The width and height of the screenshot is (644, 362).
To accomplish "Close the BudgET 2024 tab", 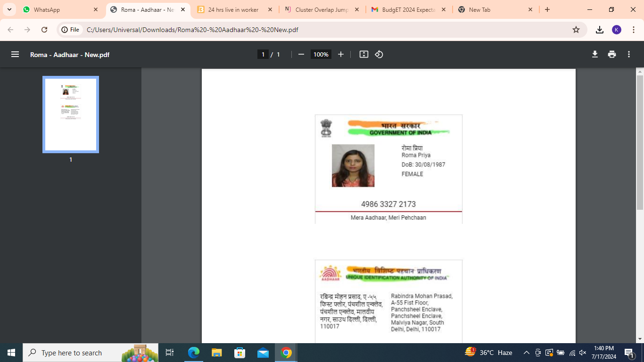I will click(443, 9).
